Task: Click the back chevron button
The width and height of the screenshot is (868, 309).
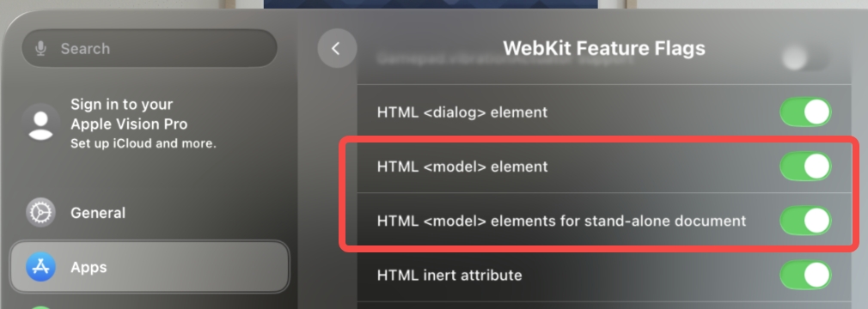Action: point(337,49)
